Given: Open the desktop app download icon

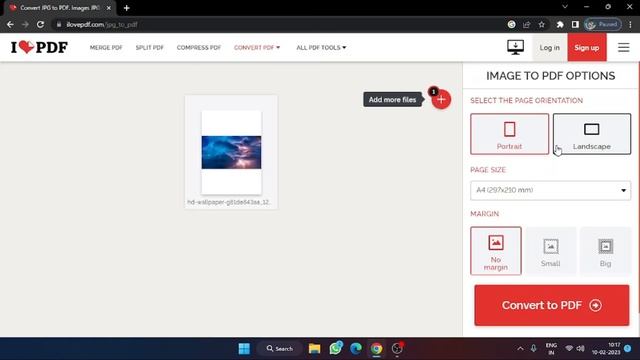Looking at the screenshot, I should click(516, 47).
